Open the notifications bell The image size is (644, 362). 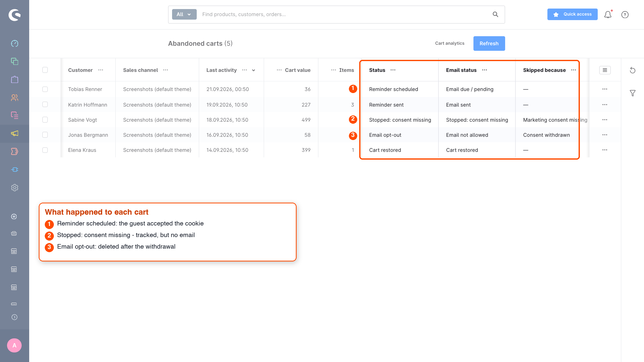pos(608,15)
